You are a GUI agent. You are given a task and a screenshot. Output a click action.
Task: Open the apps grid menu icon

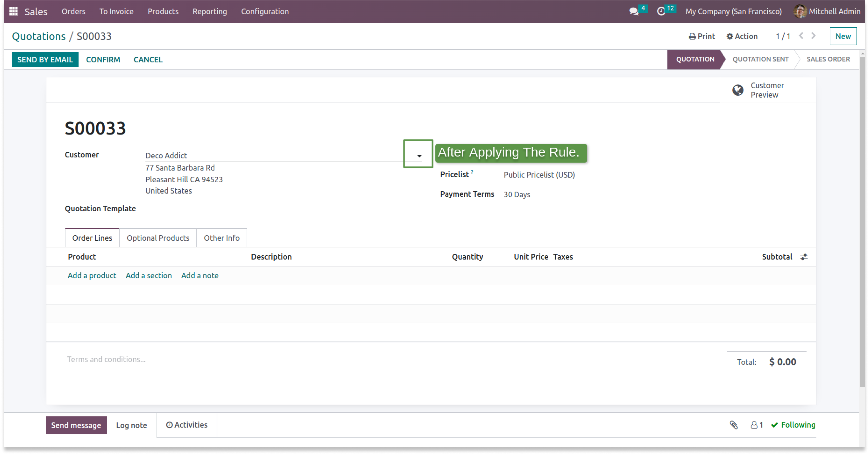tap(13, 11)
